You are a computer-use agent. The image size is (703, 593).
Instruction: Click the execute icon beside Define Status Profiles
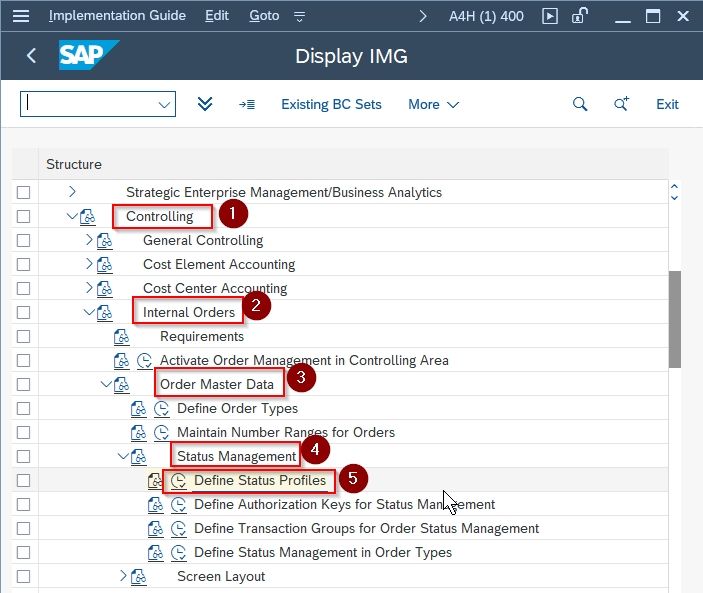coord(178,481)
